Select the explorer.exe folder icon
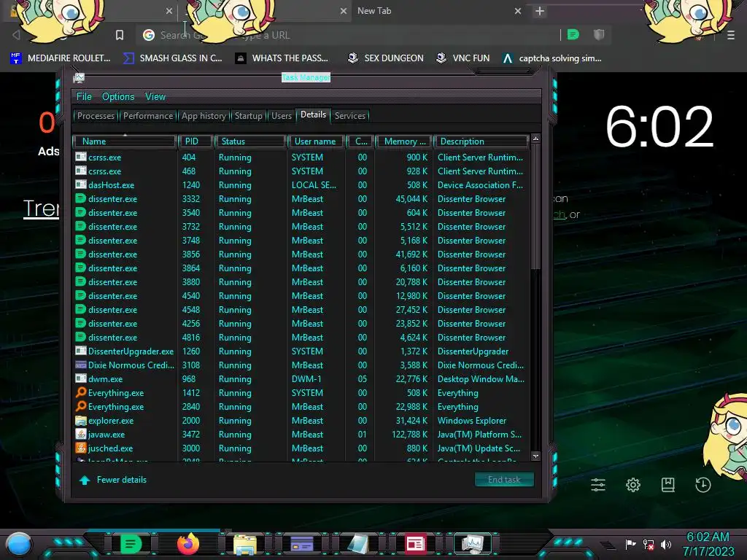The image size is (747, 560). pyautogui.click(x=81, y=421)
